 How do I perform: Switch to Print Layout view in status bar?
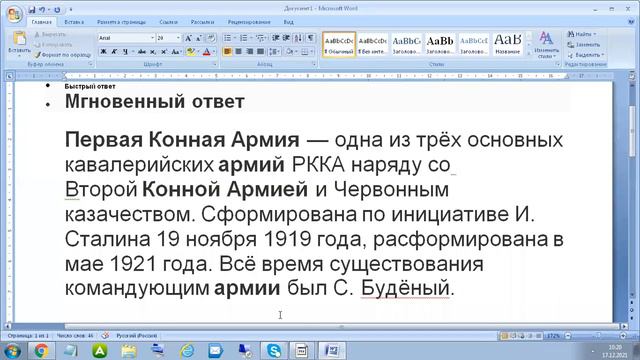(504, 336)
